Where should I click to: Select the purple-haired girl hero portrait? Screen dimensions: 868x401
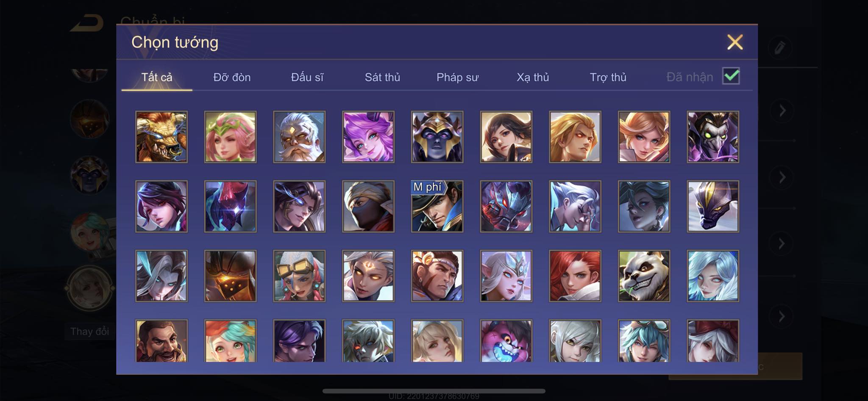[x=368, y=137]
